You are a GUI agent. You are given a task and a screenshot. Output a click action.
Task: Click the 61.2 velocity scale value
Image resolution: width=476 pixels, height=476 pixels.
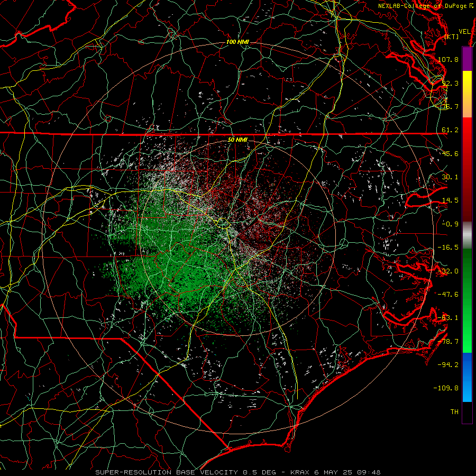[x=450, y=130]
